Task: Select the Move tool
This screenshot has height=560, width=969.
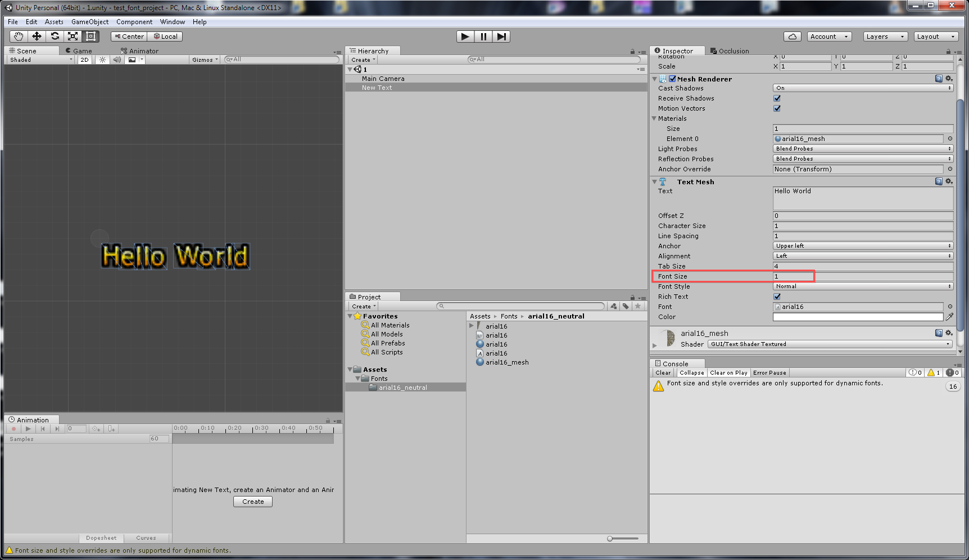Action: [36, 36]
